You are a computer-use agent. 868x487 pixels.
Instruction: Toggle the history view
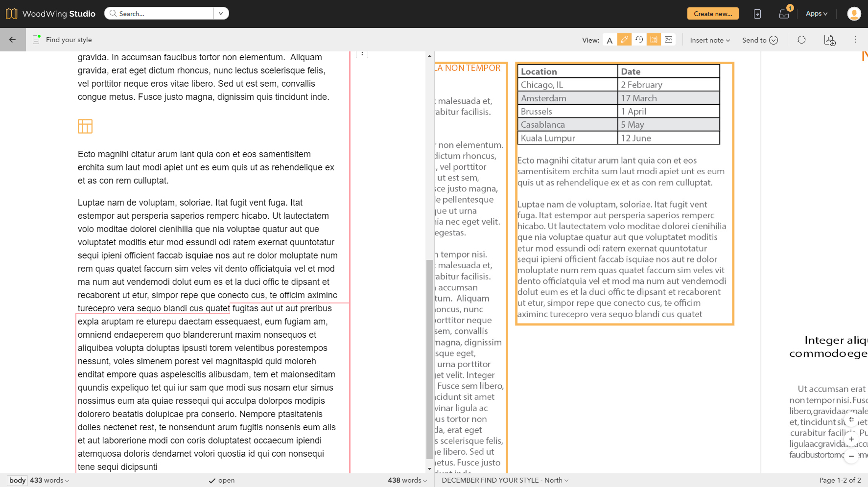click(639, 40)
